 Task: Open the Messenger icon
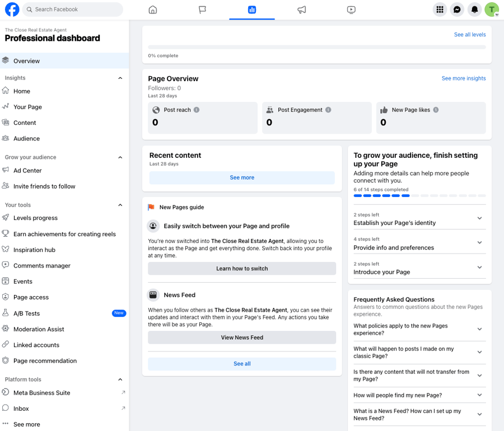coord(458,10)
